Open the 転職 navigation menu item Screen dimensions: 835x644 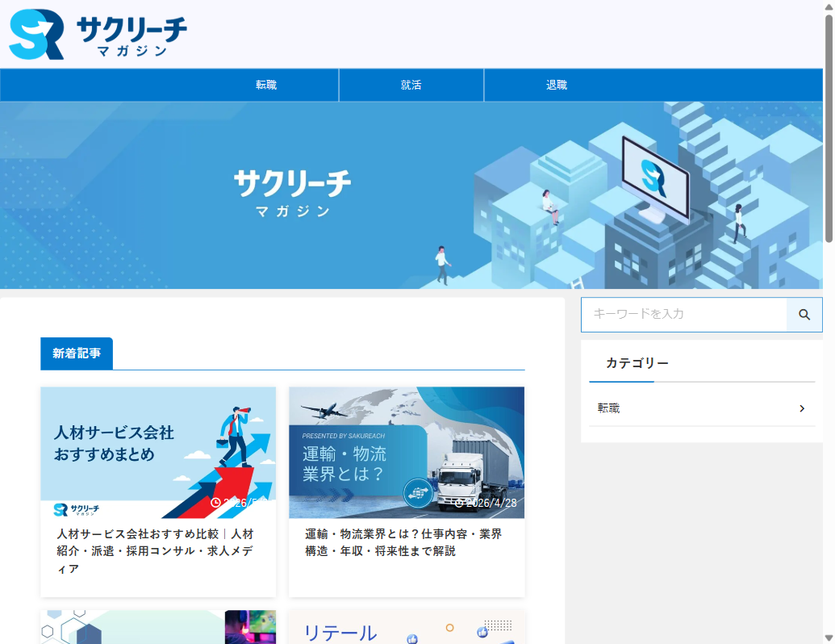(x=265, y=85)
